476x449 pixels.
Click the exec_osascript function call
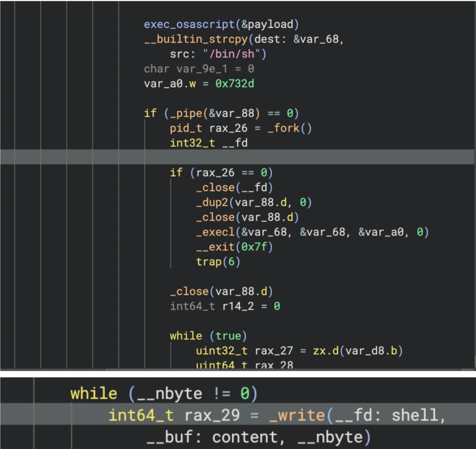point(189,24)
